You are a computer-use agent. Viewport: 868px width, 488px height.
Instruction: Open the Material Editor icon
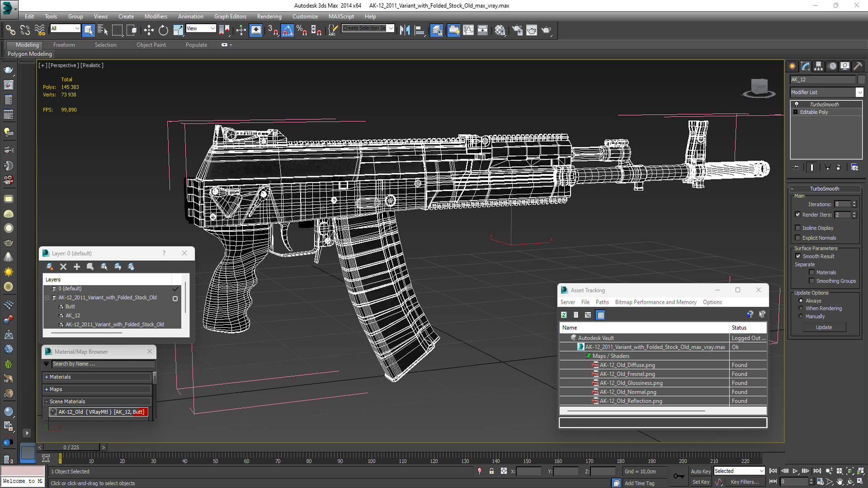pyautogui.click(x=500, y=30)
